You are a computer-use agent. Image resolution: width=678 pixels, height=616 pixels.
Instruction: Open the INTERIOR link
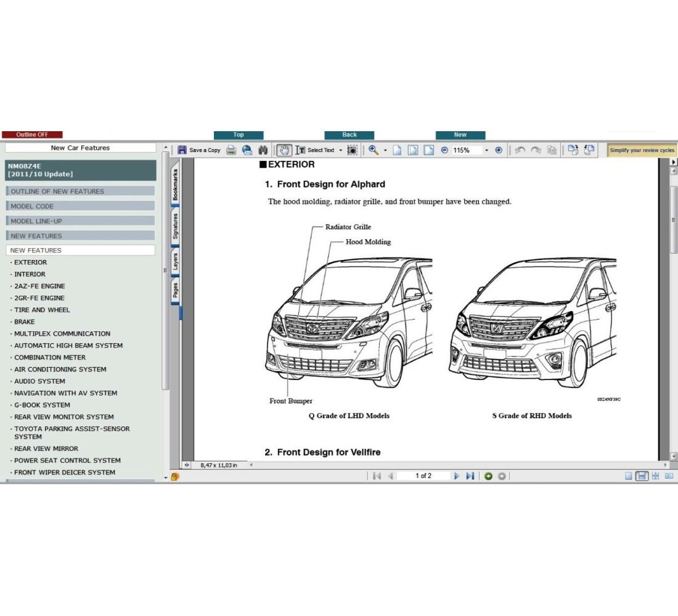click(x=30, y=274)
